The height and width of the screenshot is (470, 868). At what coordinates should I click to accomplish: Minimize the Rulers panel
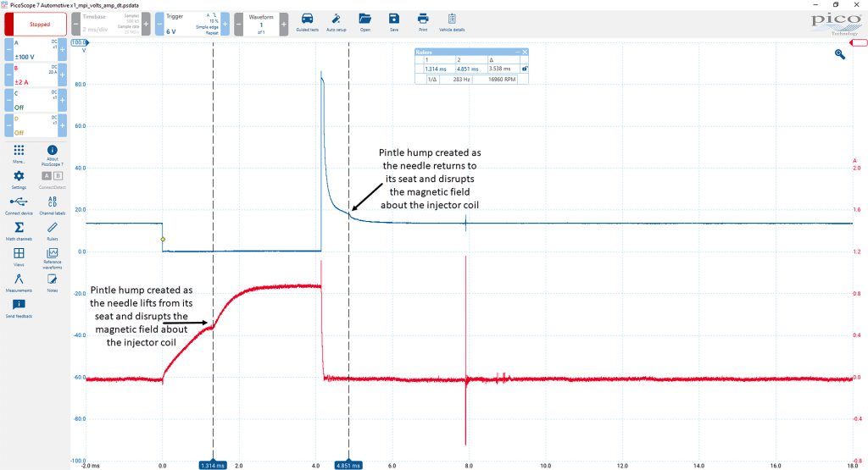coord(518,52)
